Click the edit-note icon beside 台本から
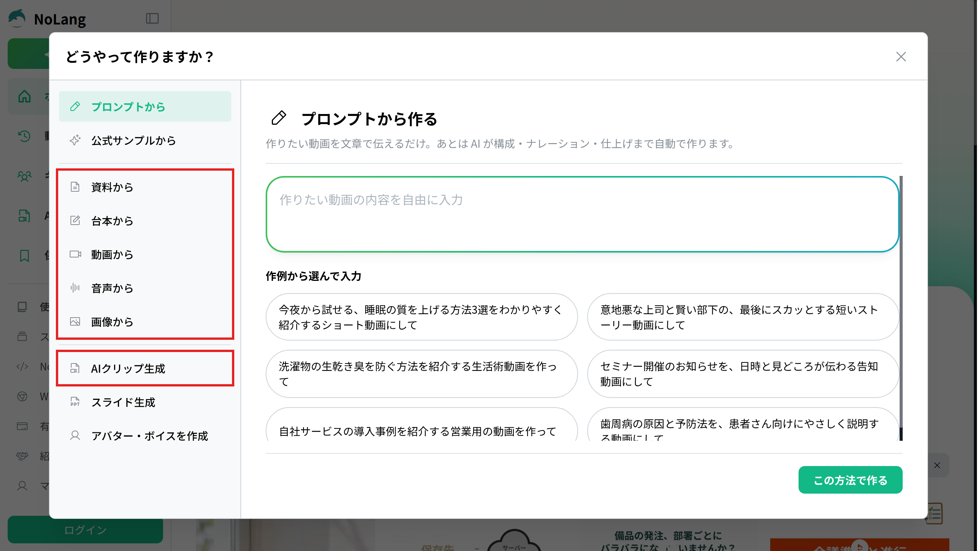 (x=75, y=220)
